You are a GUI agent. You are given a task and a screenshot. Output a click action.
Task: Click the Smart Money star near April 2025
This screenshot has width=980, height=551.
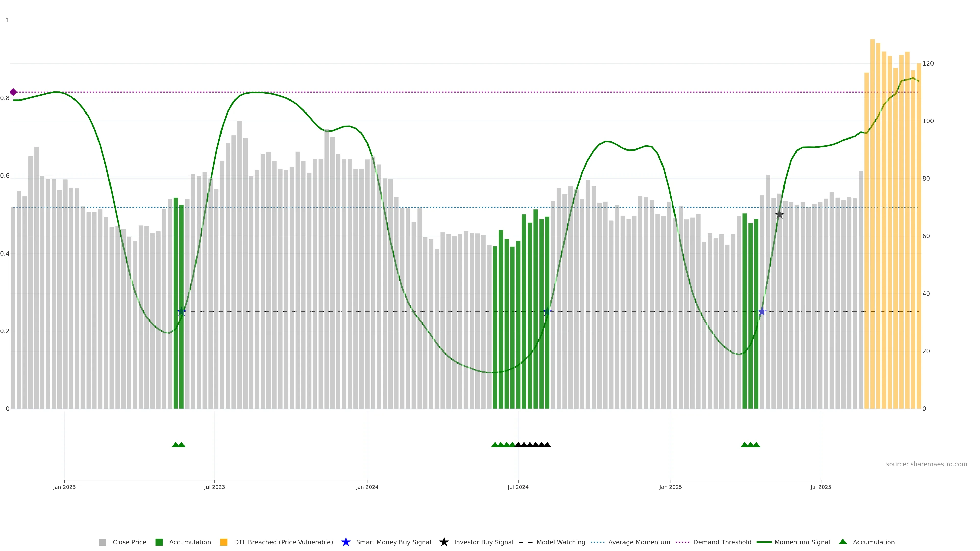coord(762,312)
